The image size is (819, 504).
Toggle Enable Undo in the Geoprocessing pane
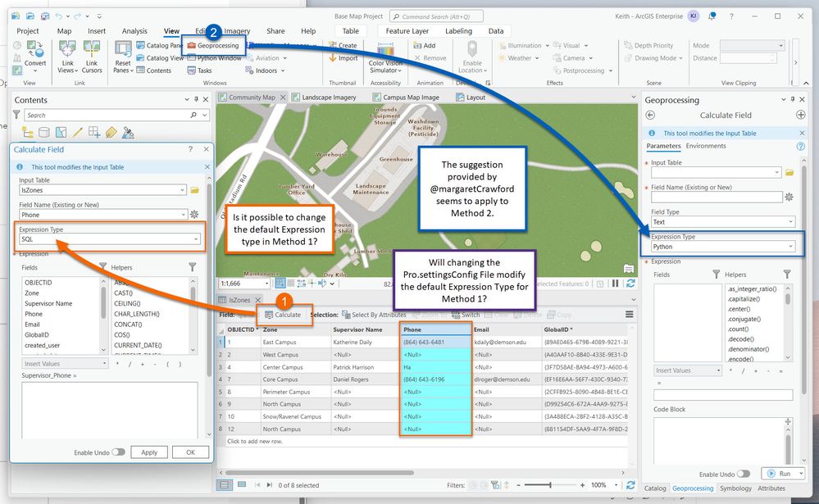pos(744,474)
